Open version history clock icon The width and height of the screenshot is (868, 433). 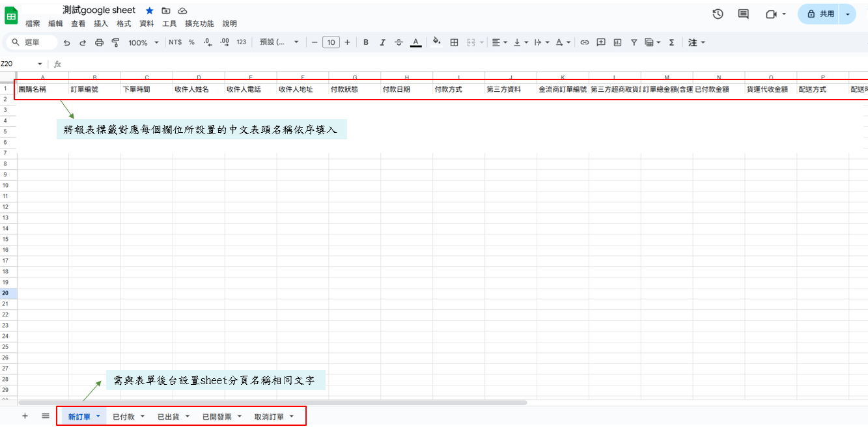point(718,14)
